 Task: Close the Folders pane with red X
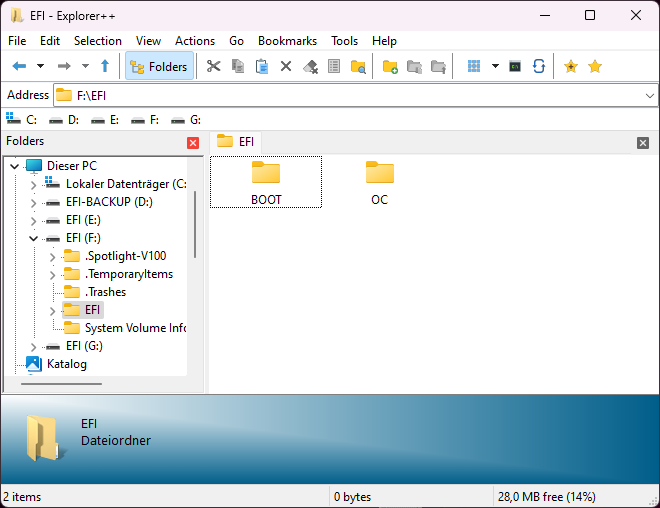[x=193, y=143]
